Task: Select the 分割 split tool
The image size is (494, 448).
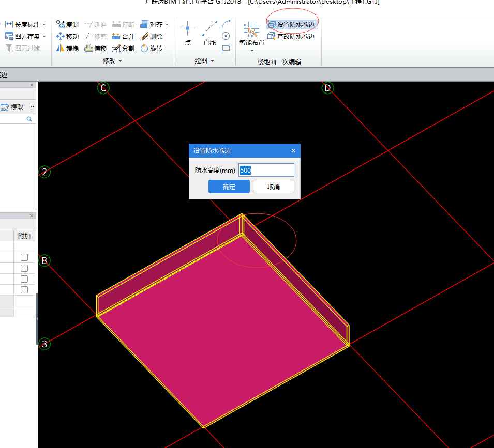Action: tap(123, 48)
